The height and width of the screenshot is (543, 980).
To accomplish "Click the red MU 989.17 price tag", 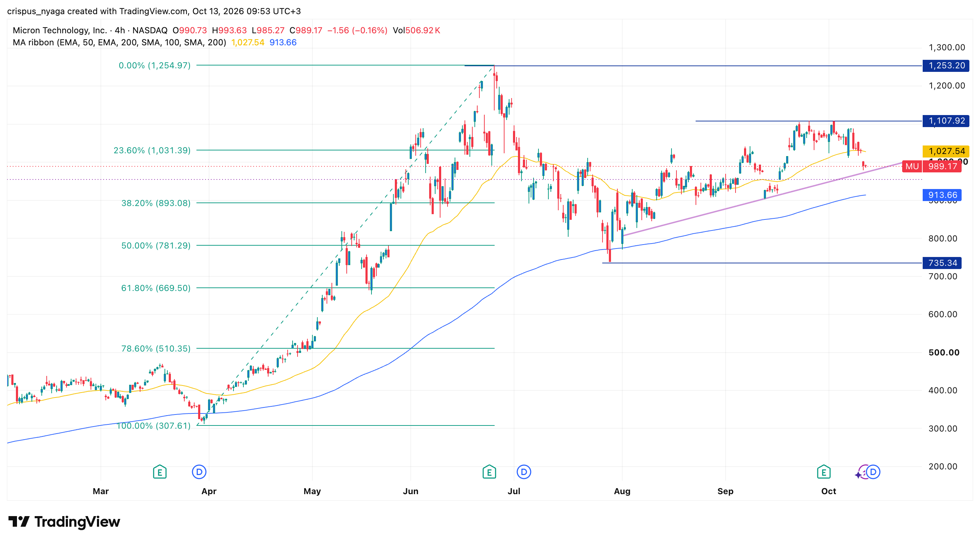I will click(932, 166).
